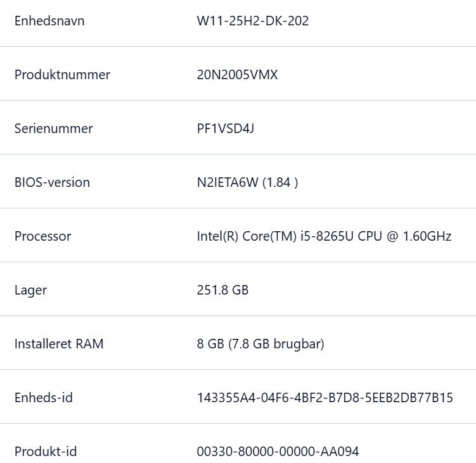Click the Lager label
This screenshot has height=463, width=476.
(30, 290)
